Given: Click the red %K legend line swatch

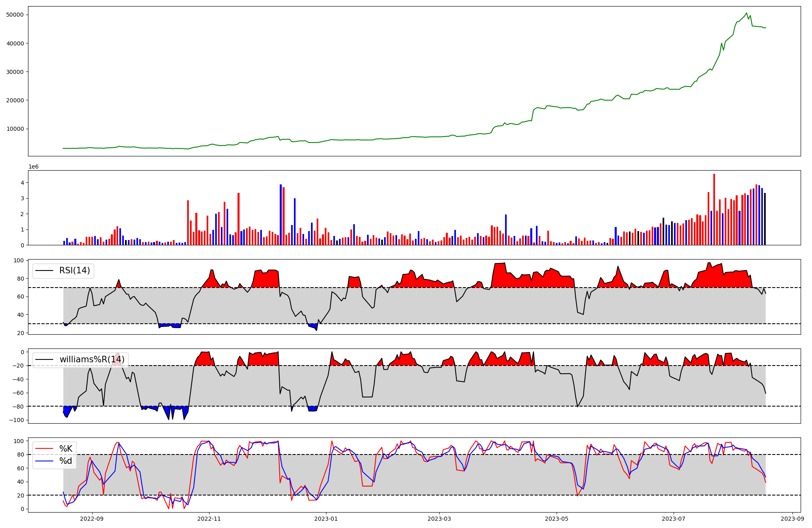Looking at the screenshot, I should click(x=45, y=449).
